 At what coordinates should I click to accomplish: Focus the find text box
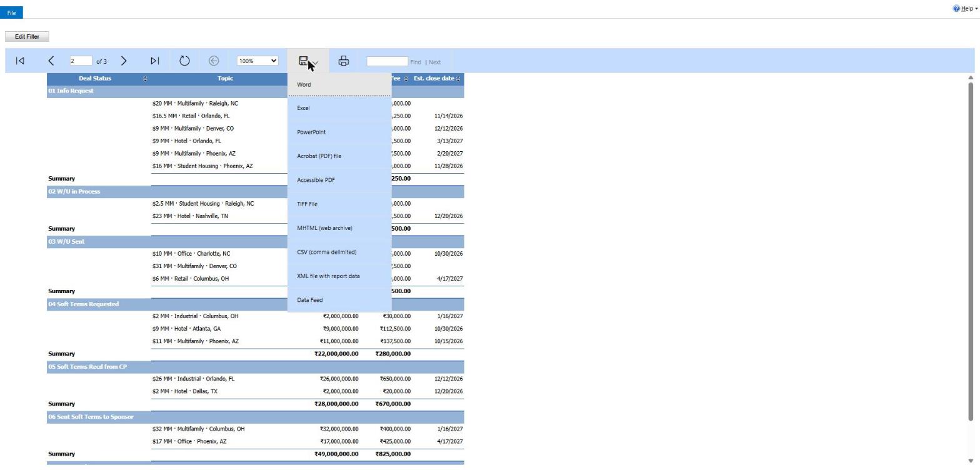click(x=387, y=61)
